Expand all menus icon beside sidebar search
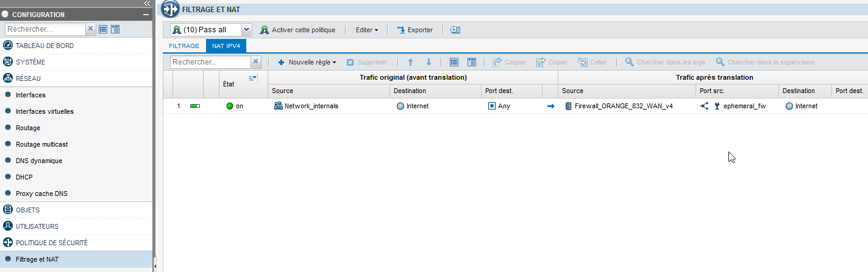 point(103,29)
